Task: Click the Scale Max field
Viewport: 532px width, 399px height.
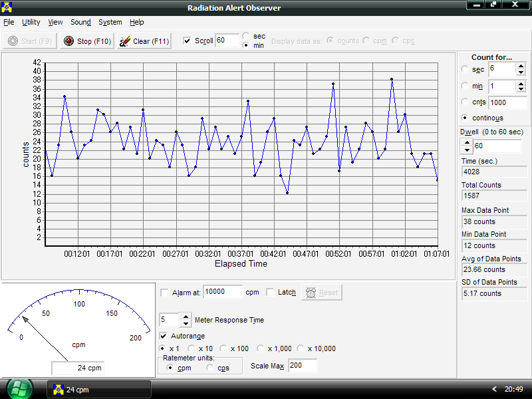Action: click(x=303, y=365)
